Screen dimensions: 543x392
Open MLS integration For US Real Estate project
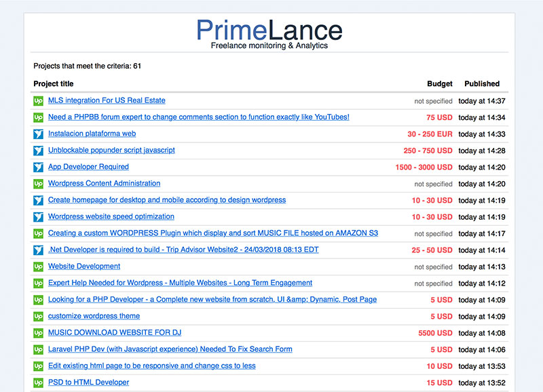[x=107, y=100]
